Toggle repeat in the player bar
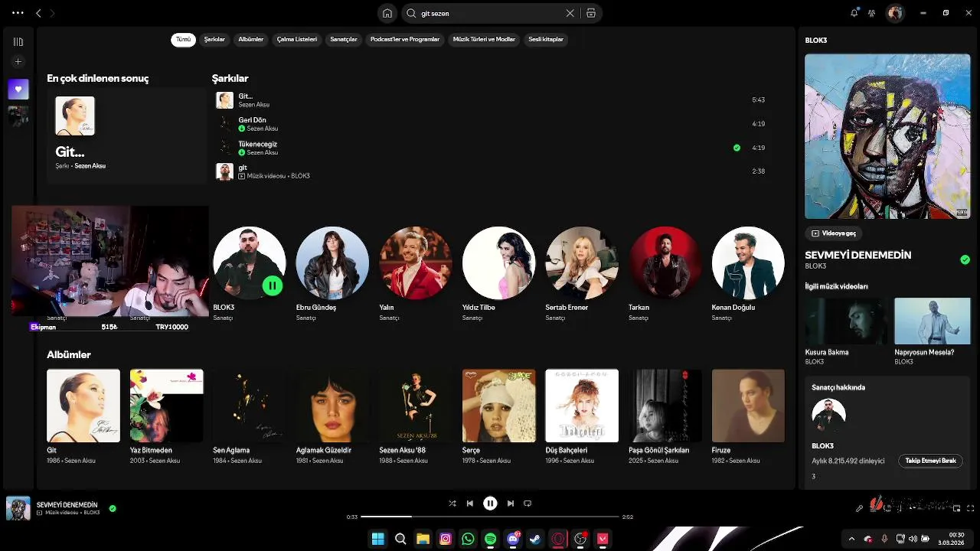 (528, 504)
